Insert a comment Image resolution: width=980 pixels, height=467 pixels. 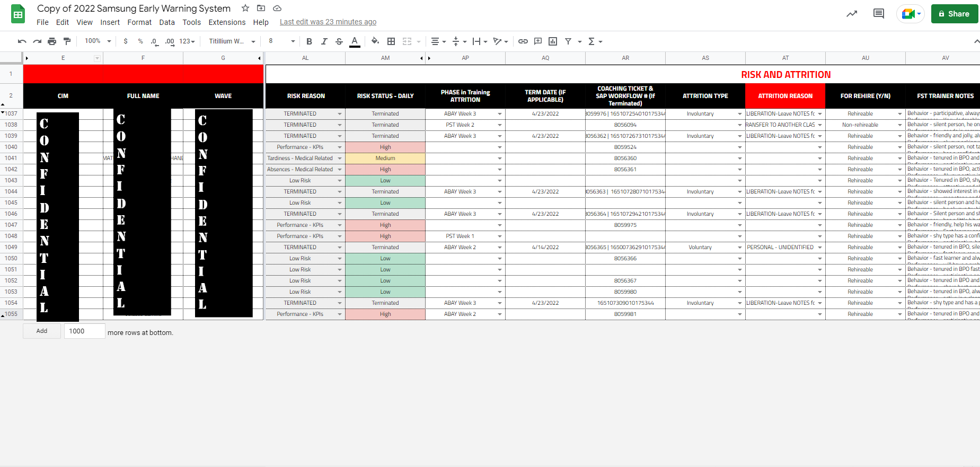pos(538,41)
